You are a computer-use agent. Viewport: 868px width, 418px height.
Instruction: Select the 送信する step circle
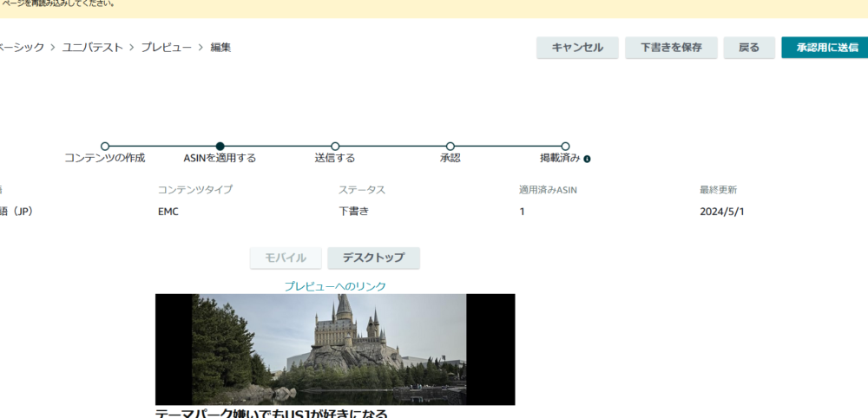(335, 147)
